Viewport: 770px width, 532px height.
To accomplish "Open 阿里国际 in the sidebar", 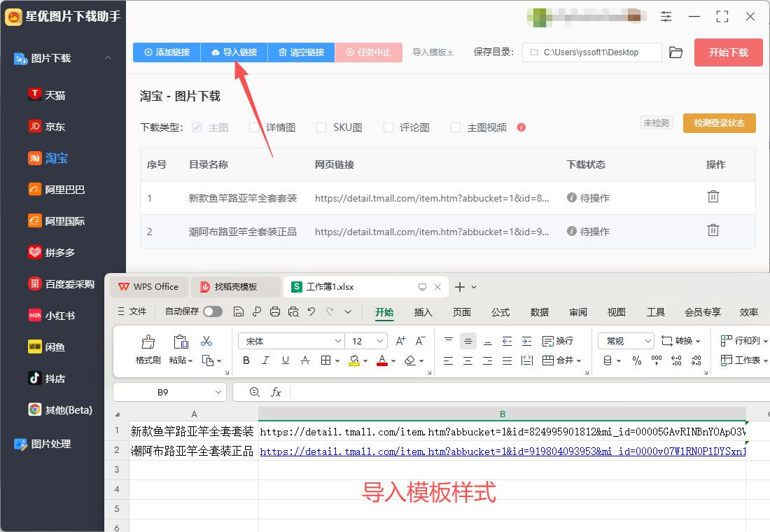I will click(57, 220).
